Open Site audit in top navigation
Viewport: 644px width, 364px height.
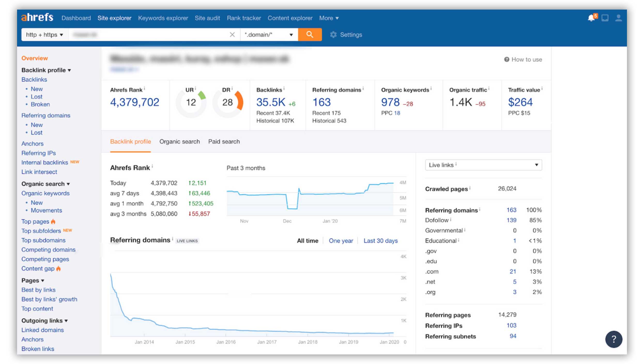pos(207,18)
